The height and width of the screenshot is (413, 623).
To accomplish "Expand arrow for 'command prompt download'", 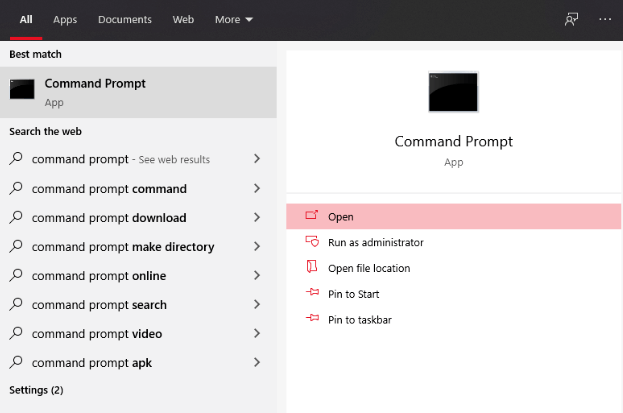I will 257,218.
